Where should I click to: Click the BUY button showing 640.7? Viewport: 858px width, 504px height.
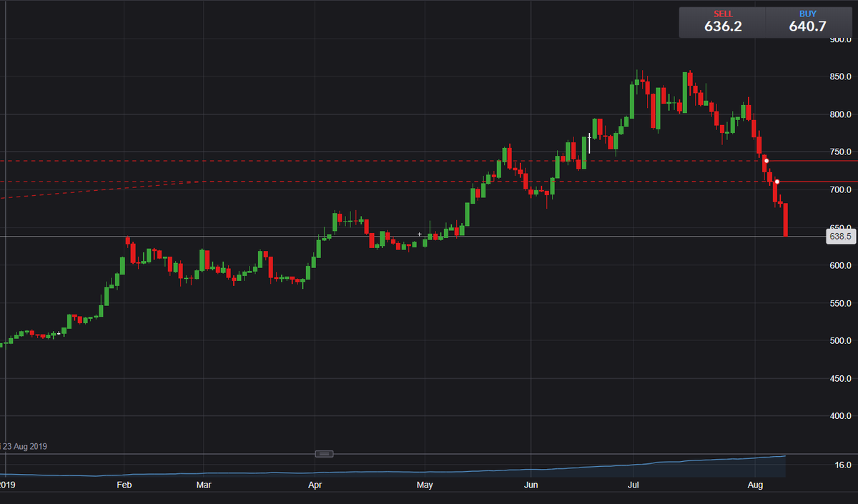808,22
